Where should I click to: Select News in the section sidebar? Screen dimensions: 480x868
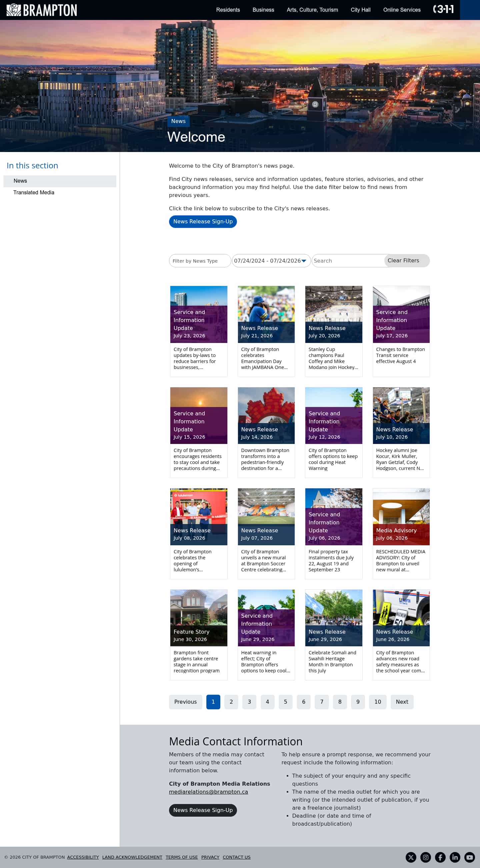coord(60,181)
